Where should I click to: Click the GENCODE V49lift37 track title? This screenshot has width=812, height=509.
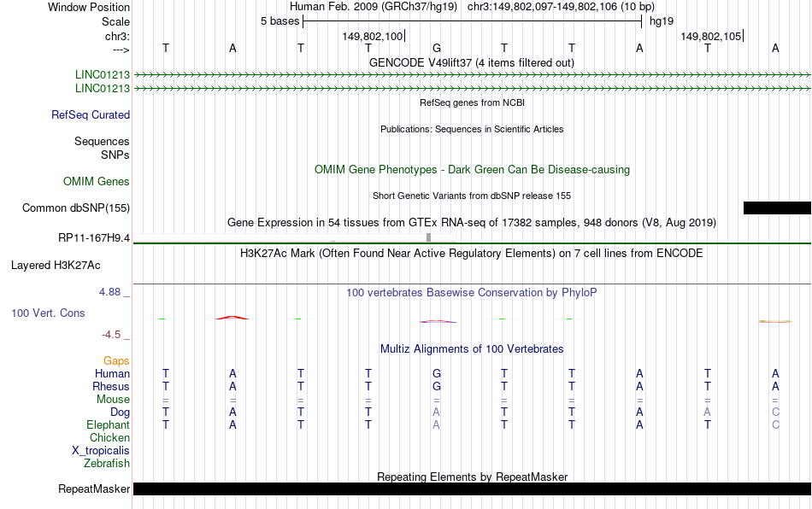pyautogui.click(x=471, y=62)
